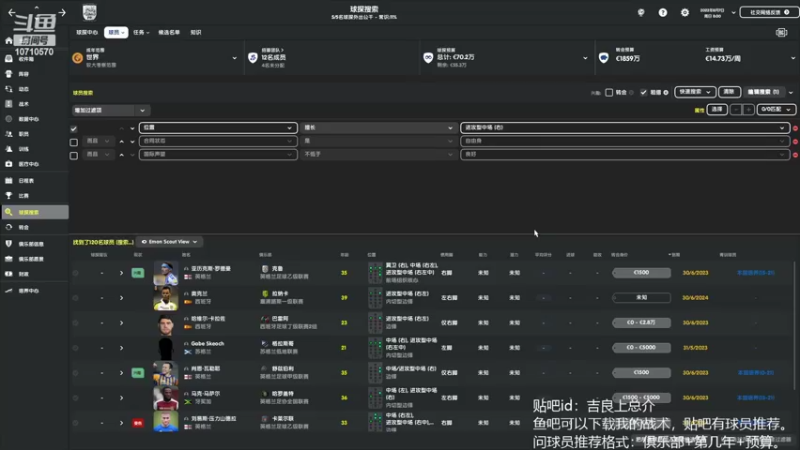Viewport: 800px width, 450px height.
Task: Go forward with the right arrow
Action: coord(62,12)
